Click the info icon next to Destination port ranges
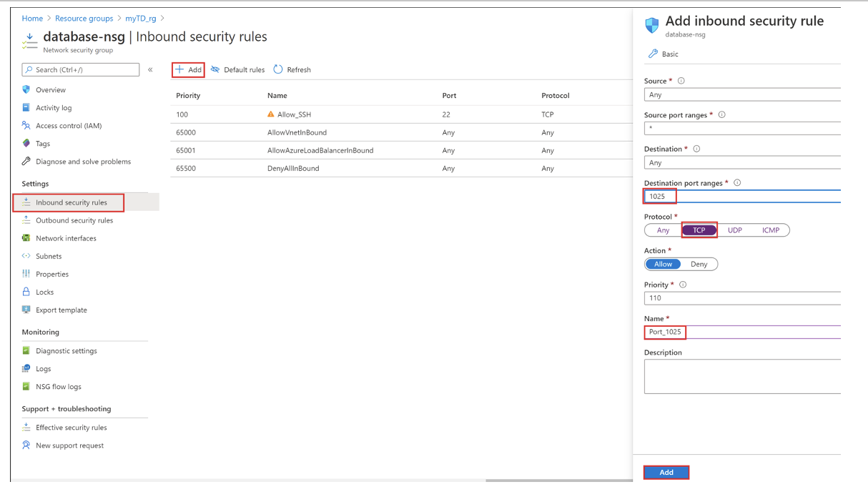 (x=737, y=183)
